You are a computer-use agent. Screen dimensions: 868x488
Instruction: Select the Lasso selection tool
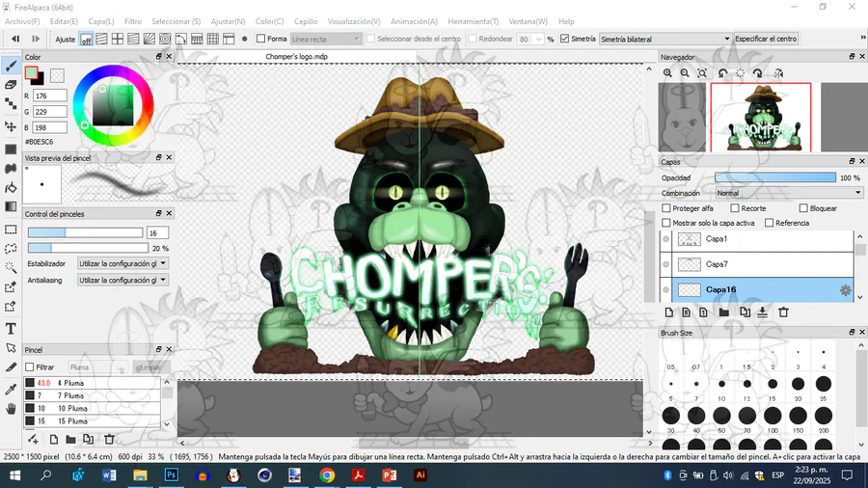(x=11, y=249)
